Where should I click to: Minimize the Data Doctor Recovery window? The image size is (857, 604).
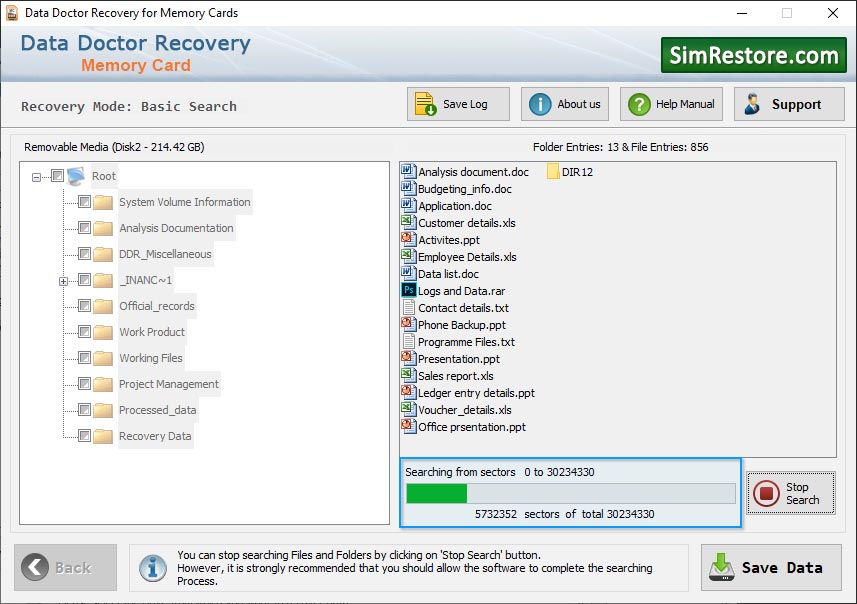pos(742,13)
